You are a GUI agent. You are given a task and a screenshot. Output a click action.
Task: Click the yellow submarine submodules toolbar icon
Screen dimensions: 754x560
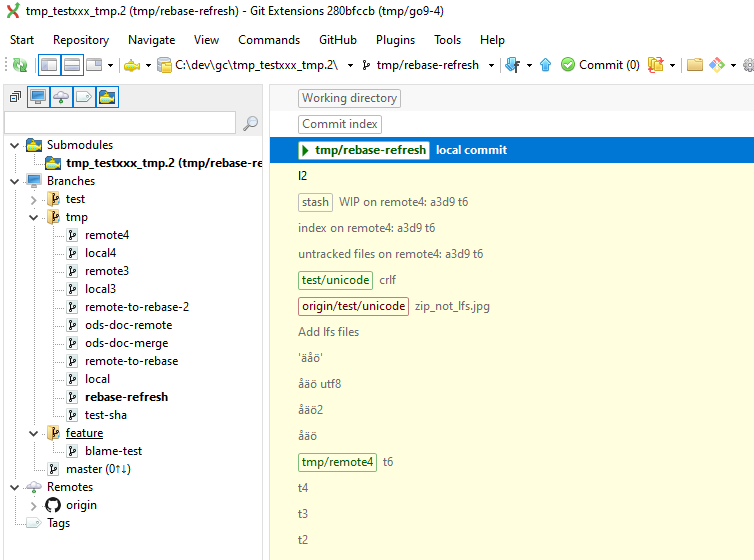(x=132, y=65)
